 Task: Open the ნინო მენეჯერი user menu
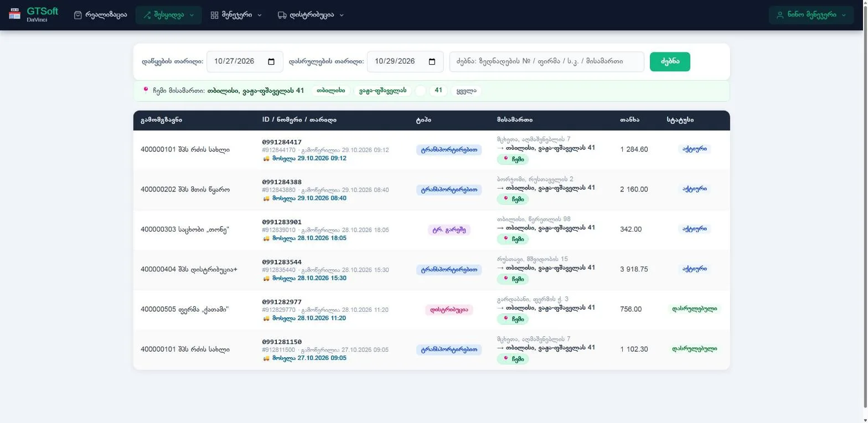812,15
